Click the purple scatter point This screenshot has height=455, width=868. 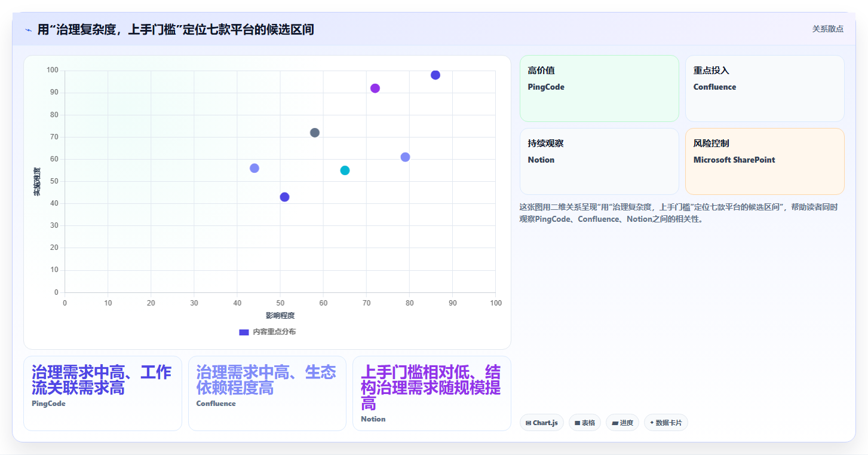[375, 88]
